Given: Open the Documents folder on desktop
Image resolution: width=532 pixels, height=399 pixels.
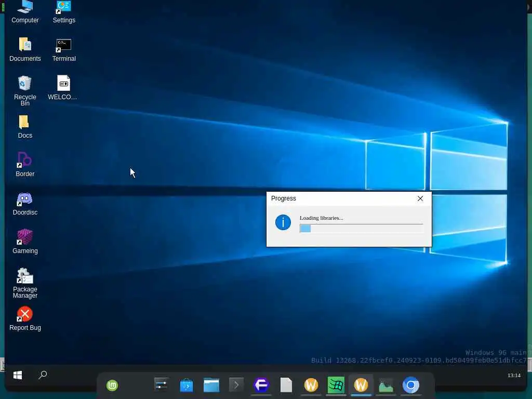Looking at the screenshot, I should pos(25,49).
